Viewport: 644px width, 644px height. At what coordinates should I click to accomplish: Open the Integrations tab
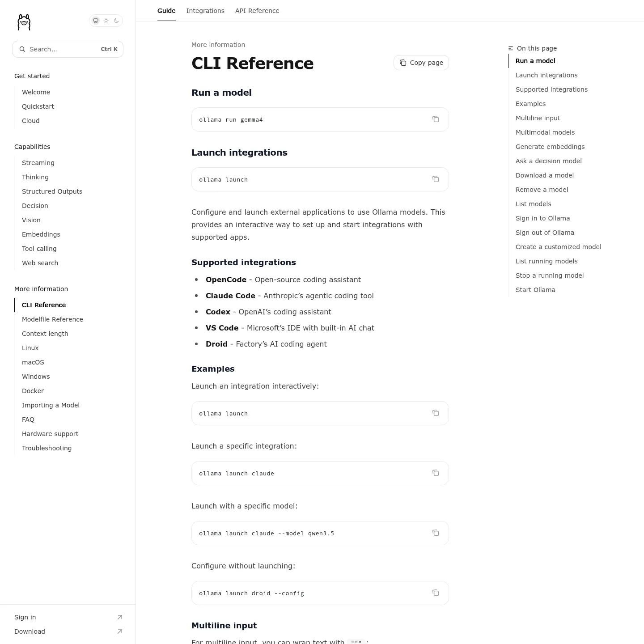[x=205, y=11]
